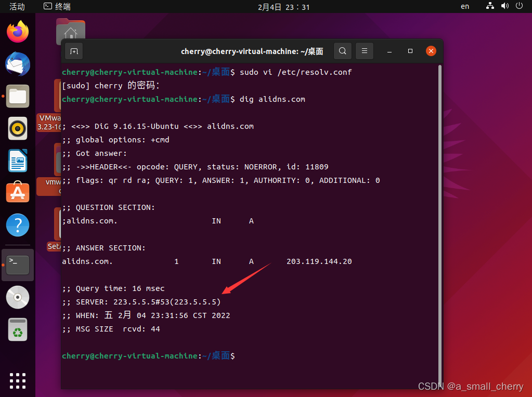Click the sudo vi /etc/resolv.conf command
This screenshot has height=397, width=532.
295,72
